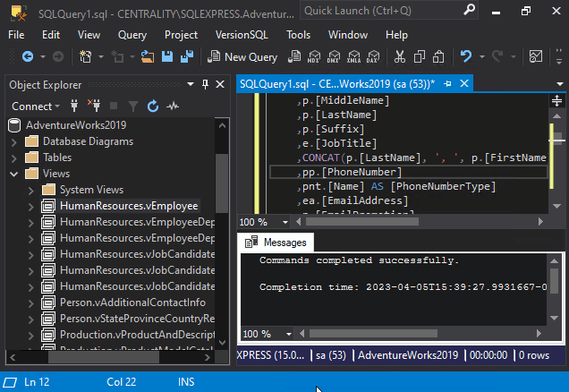
Task: Click the Quick Launch magnifier icon
Action: (469, 10)
